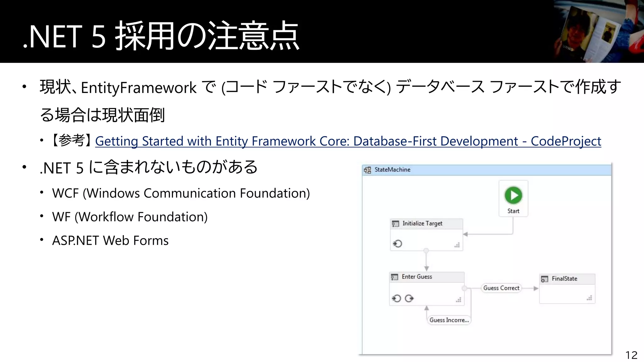Image resolution: width=644 pixels, height=362 pixels.
Task: Click the green Start play icon
Action: (513, 195)
